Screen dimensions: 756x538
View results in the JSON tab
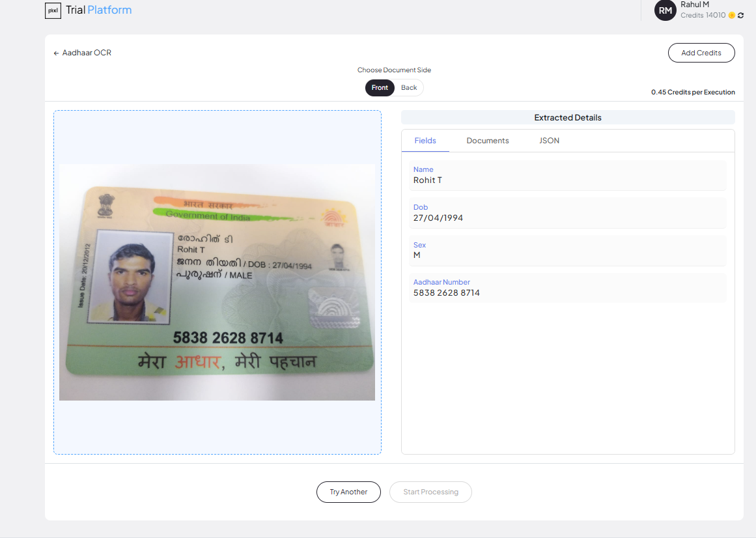(549, 140)
